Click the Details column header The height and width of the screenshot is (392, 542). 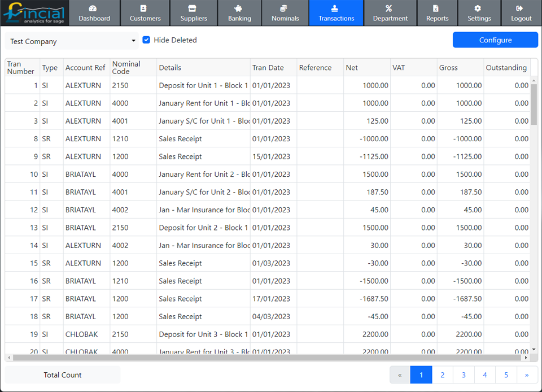pos(203,67)
